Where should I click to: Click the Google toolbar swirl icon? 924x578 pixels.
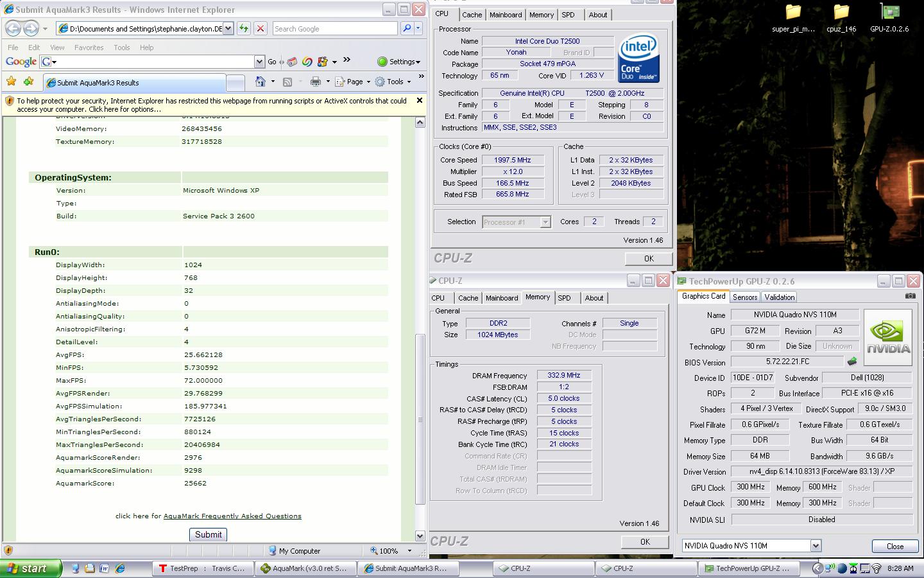tap(307, 62)
